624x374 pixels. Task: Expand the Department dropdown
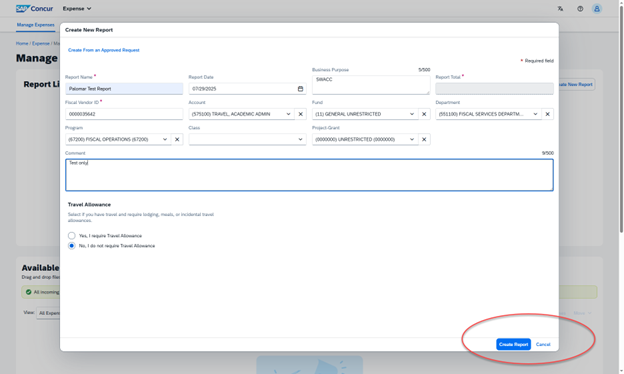point(535,114)
